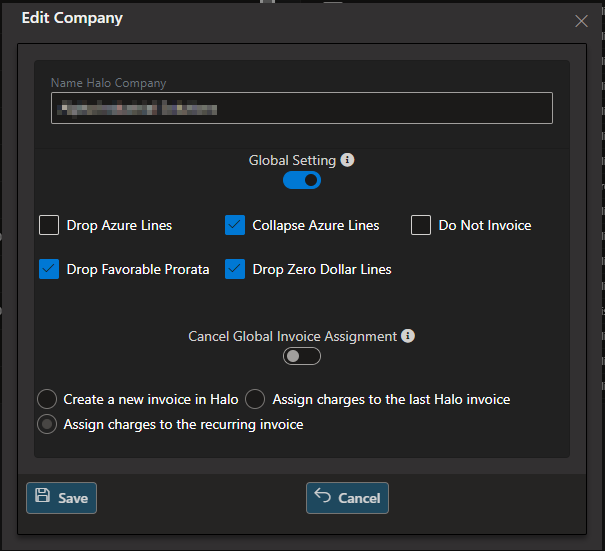This screenshot has height=551, width=605.
Task: Click the Name Halo Company label
Action: coord(108,83)
